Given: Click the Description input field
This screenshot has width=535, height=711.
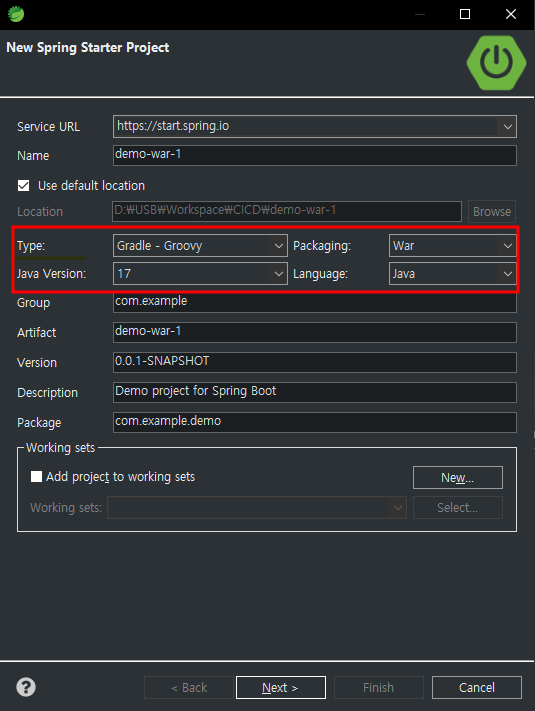Looking at the screenshot, I should 315,392.
